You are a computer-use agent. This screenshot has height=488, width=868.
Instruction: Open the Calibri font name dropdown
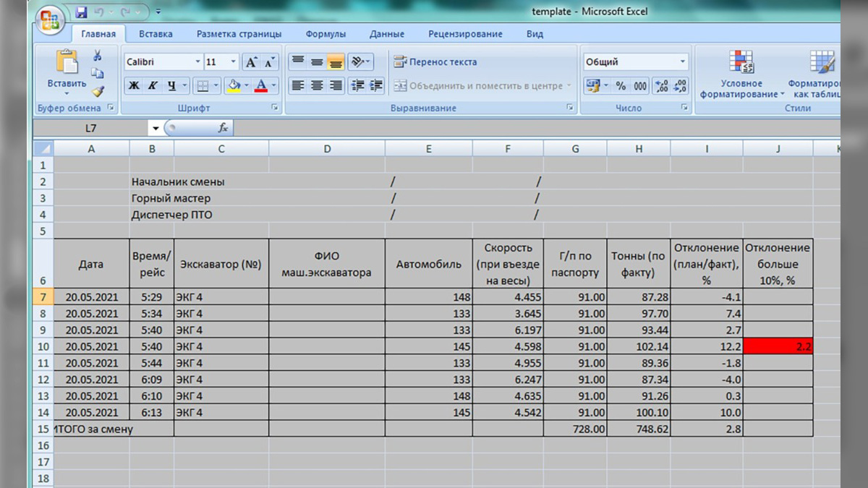click(x=197, y=62)
